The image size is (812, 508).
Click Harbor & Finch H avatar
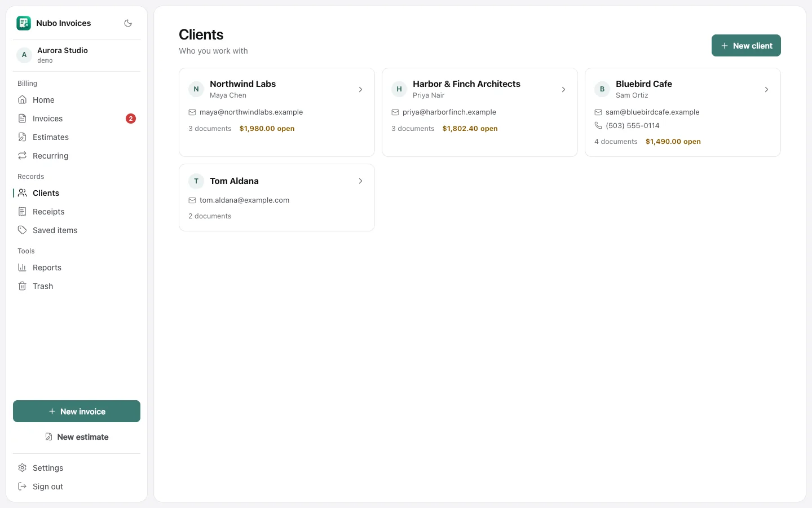[399, 89]
